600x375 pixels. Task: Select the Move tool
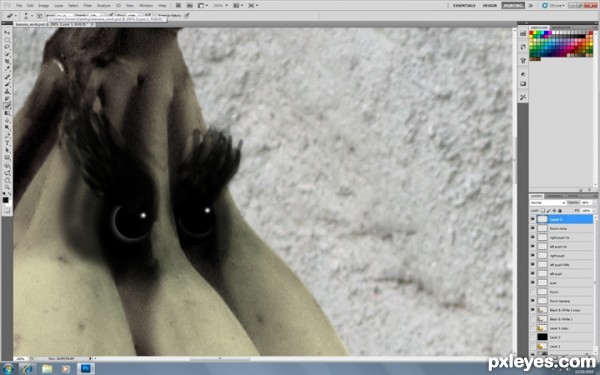(7, 32)
